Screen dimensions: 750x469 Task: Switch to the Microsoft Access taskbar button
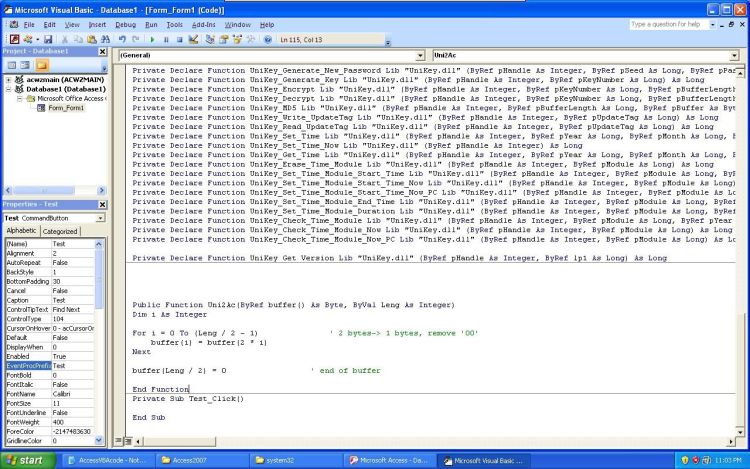click(x=388, y=460)
